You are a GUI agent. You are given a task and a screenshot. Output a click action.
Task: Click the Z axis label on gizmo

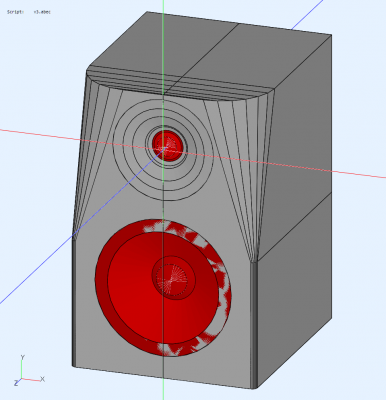16,383
